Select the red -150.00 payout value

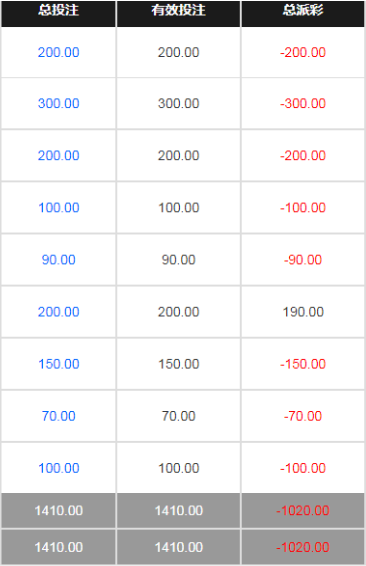pyautogui.click(x=303, y=364)
